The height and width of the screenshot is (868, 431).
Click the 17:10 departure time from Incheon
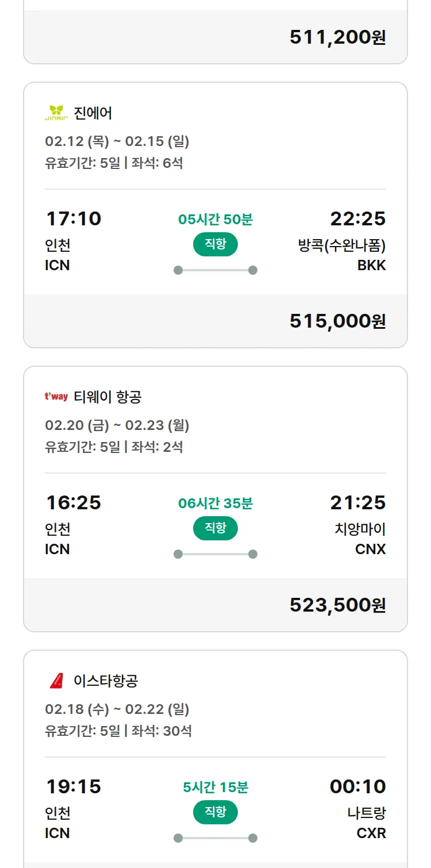click(74, 218)
